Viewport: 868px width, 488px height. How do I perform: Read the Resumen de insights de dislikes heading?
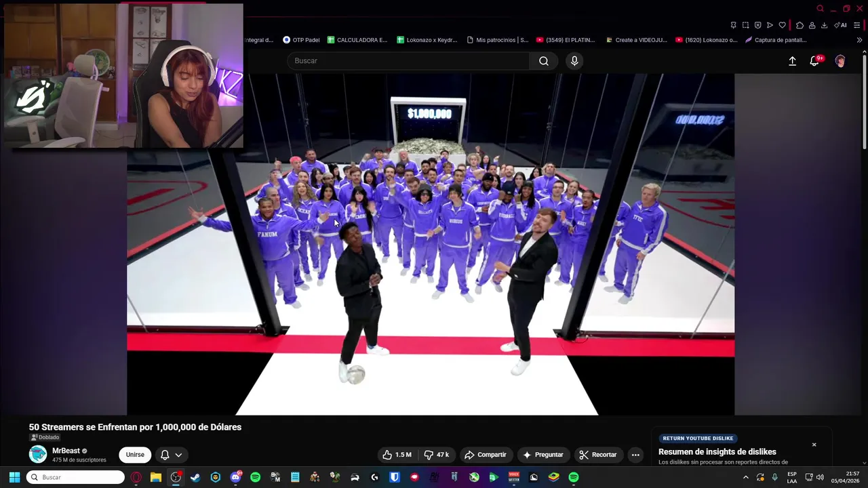tap(717, 452)
